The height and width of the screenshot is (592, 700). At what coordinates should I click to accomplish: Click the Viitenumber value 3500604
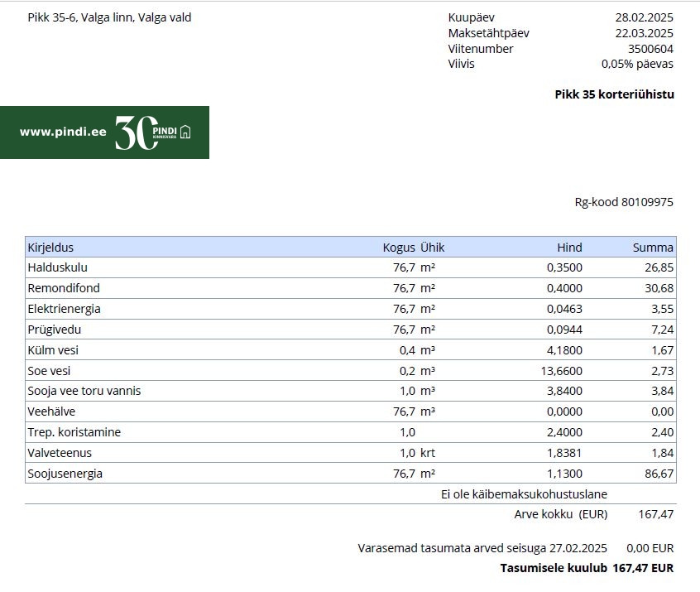[650, 49]
